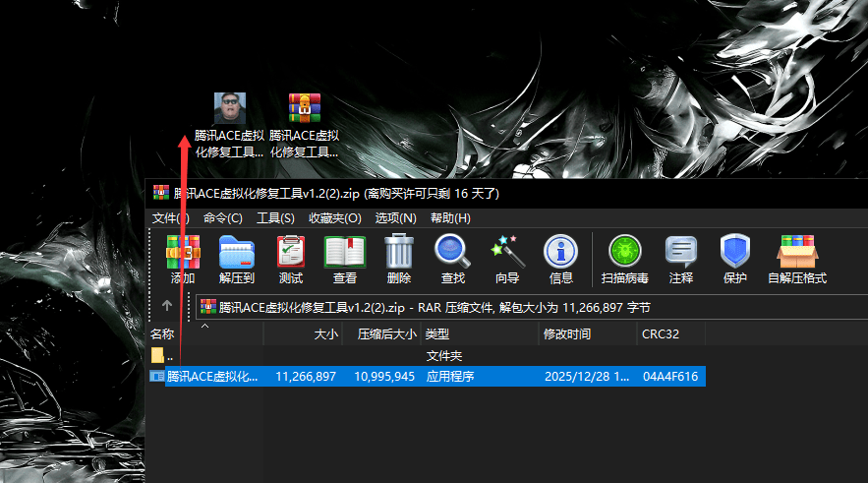
Task: Click the parent folder '..' entry
Action: click(162, 355)
